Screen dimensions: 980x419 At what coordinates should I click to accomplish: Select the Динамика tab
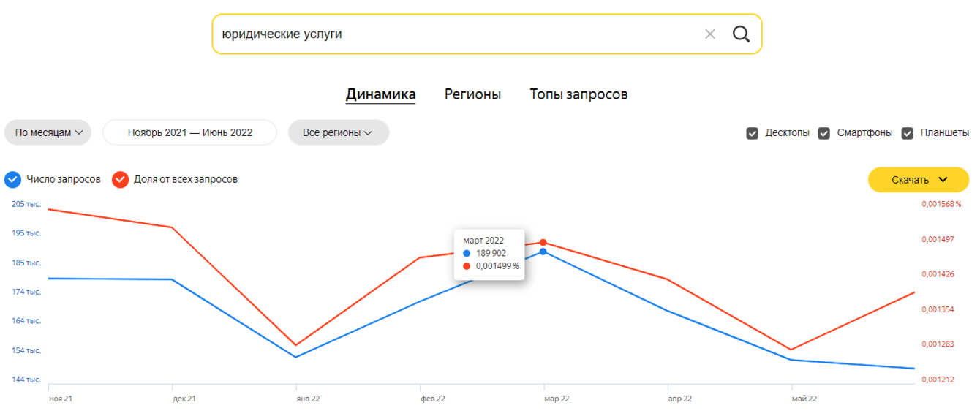[380, 94]
